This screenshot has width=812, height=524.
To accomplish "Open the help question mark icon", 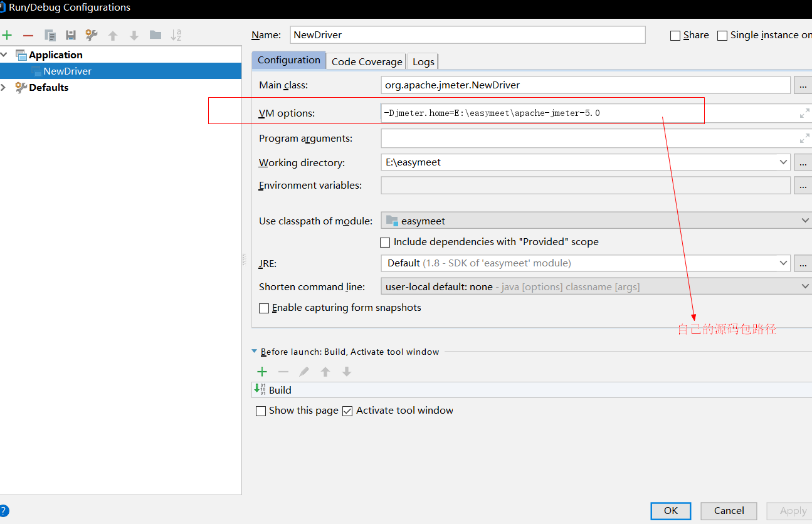I will (4, 510).
